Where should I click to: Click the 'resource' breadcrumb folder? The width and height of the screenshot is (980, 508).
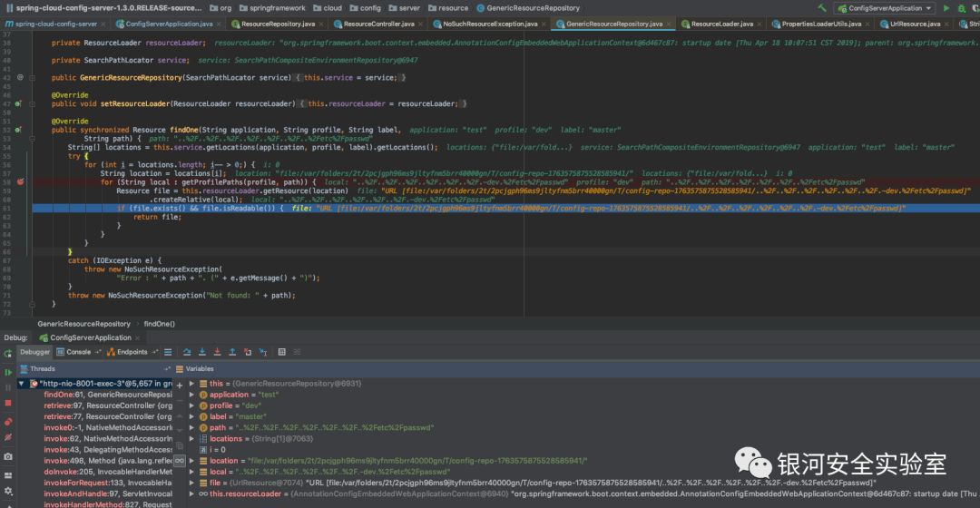click(x=448, y=8)
